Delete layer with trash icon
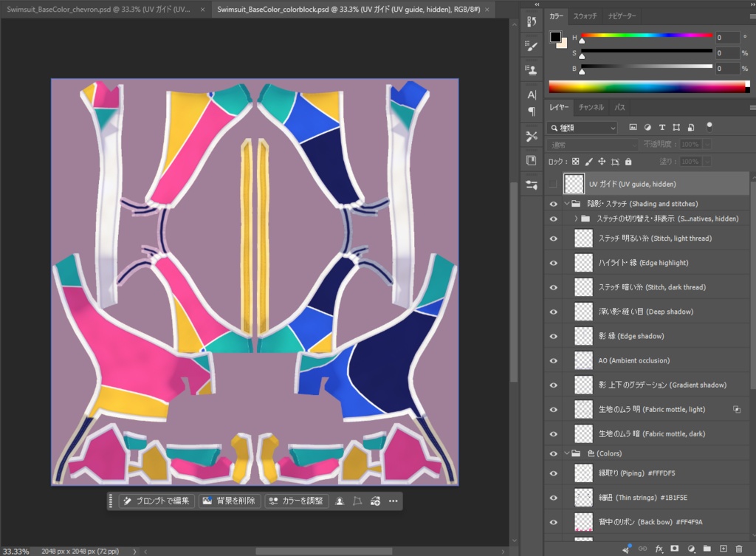Screen dimensions: 756x556 [738, 549]
